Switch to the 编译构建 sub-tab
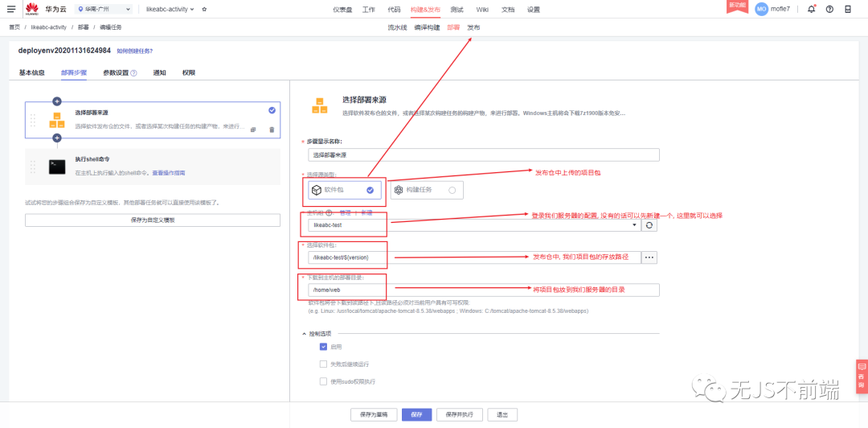 pos(427,27)
